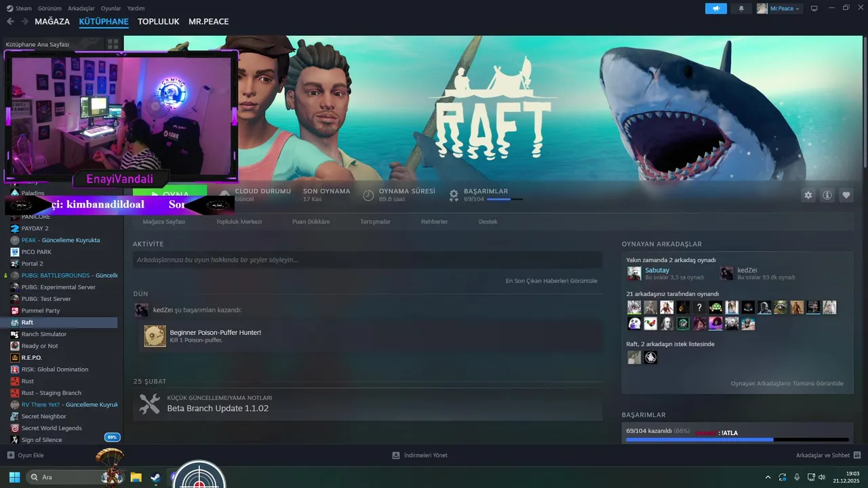This screenshot has height=488, width=868.
Task: Select Portal 2 in library list
Action: (32, 264)
